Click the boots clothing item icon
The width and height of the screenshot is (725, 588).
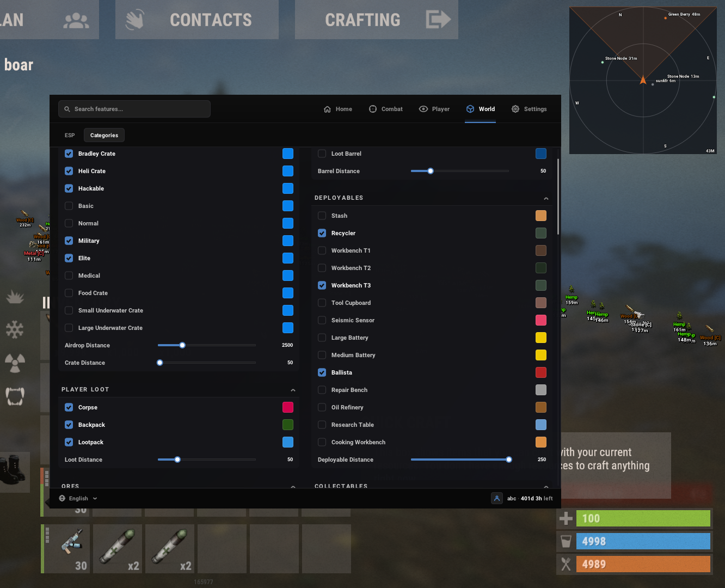tap(13, 471)
